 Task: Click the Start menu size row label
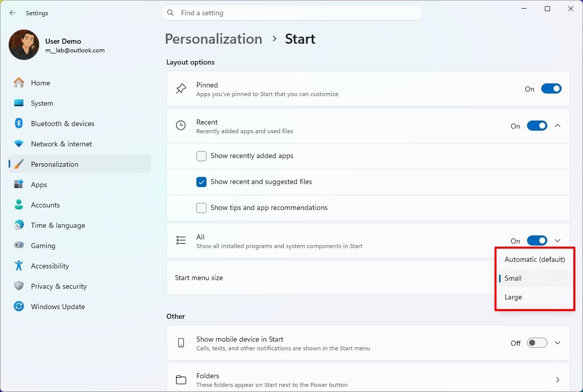tap(199, 278)
